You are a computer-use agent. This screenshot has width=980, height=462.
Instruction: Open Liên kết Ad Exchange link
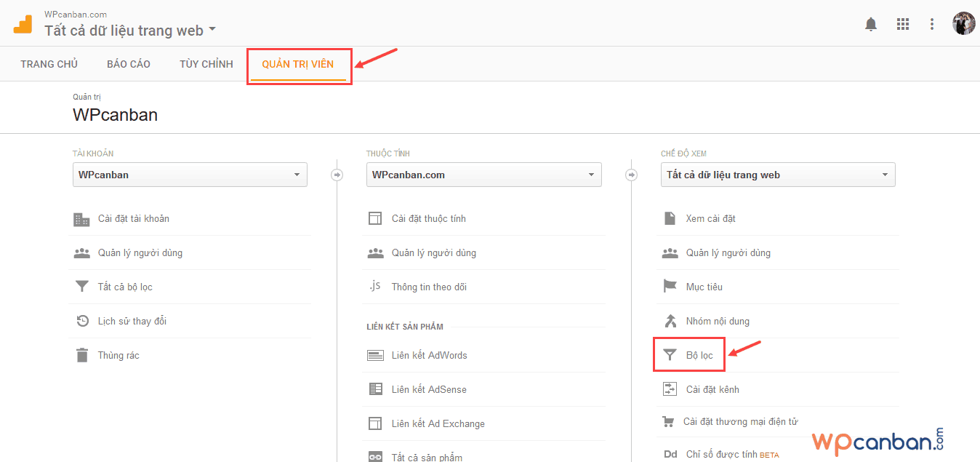[438, 423]
